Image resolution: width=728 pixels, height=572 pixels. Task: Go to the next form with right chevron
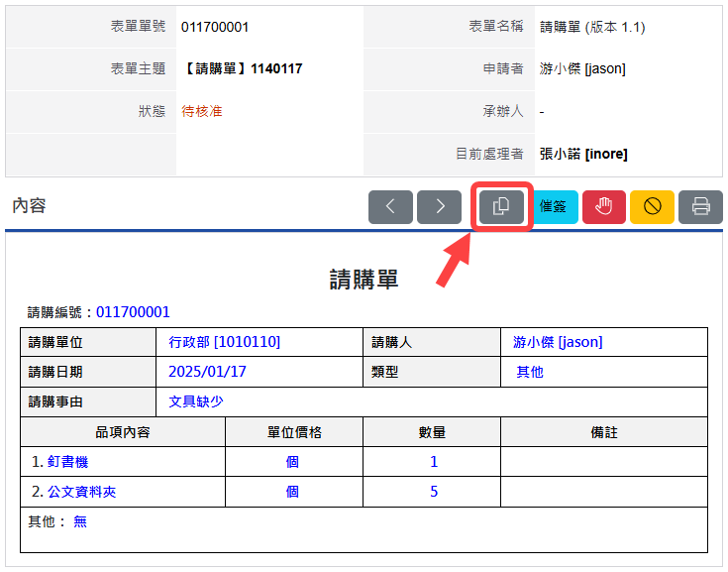[439, 207]
